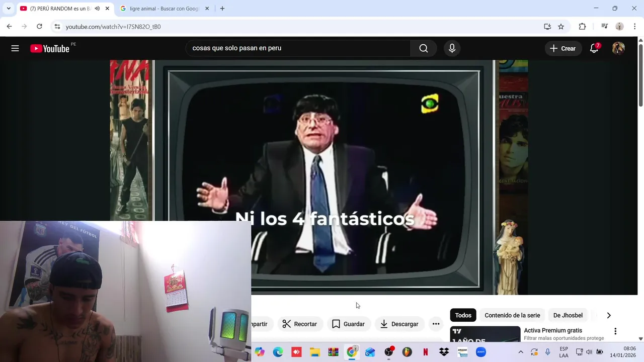Viewport: 644px width, 362px height.
Task: Go back to the previous page
Action: [9, 27]
